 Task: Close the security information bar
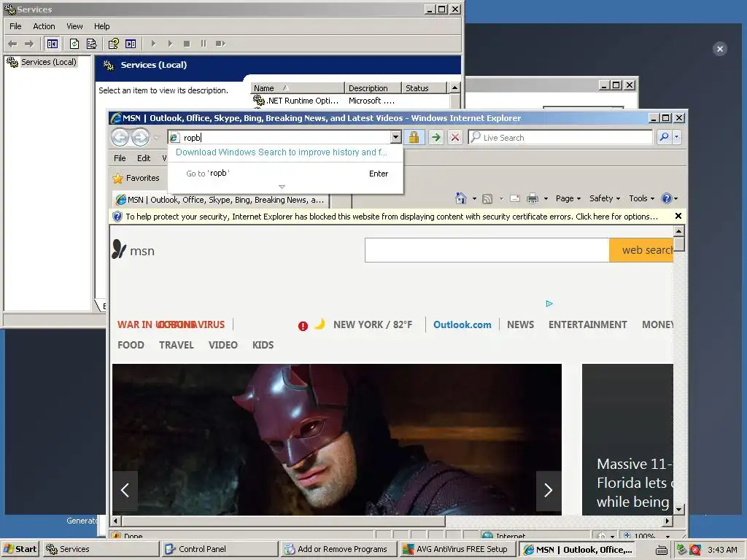[678, 216]
